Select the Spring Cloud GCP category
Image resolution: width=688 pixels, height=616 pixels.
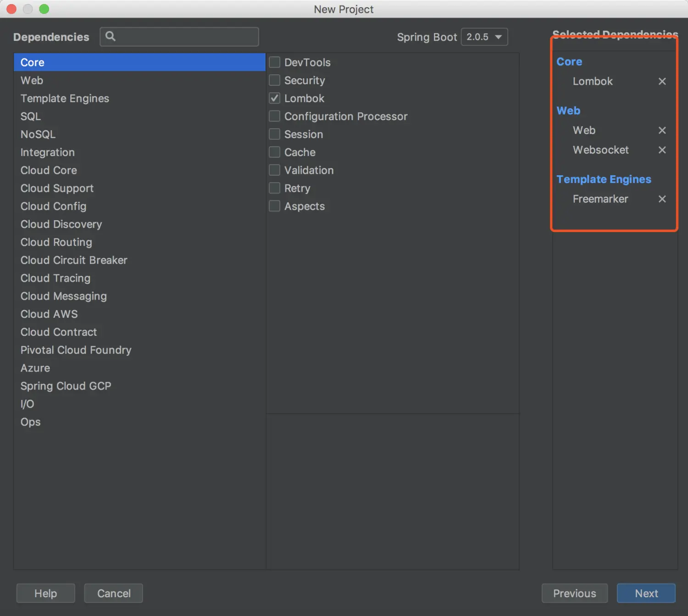point(139,386)
